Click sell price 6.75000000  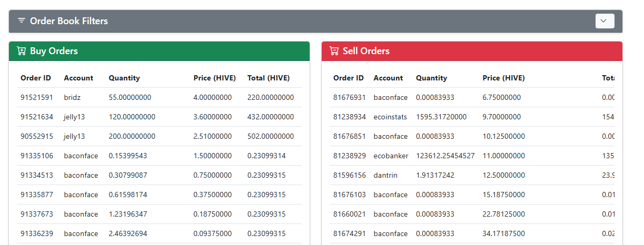click(x=502, y=97)
